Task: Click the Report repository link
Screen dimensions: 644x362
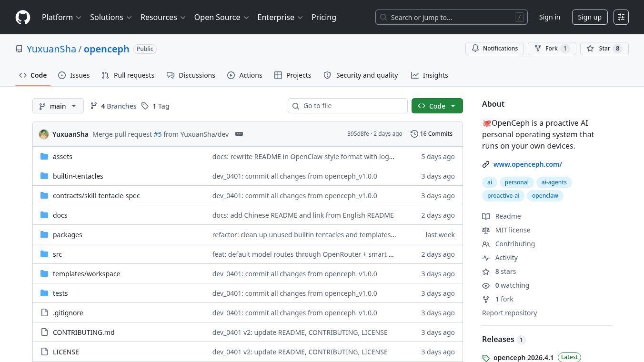Action: click(510, 312)
